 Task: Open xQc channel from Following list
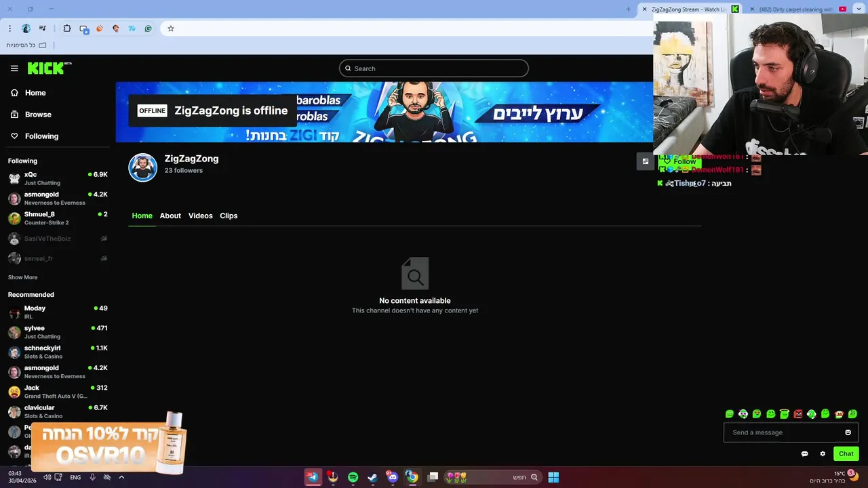tap(58, 178)
